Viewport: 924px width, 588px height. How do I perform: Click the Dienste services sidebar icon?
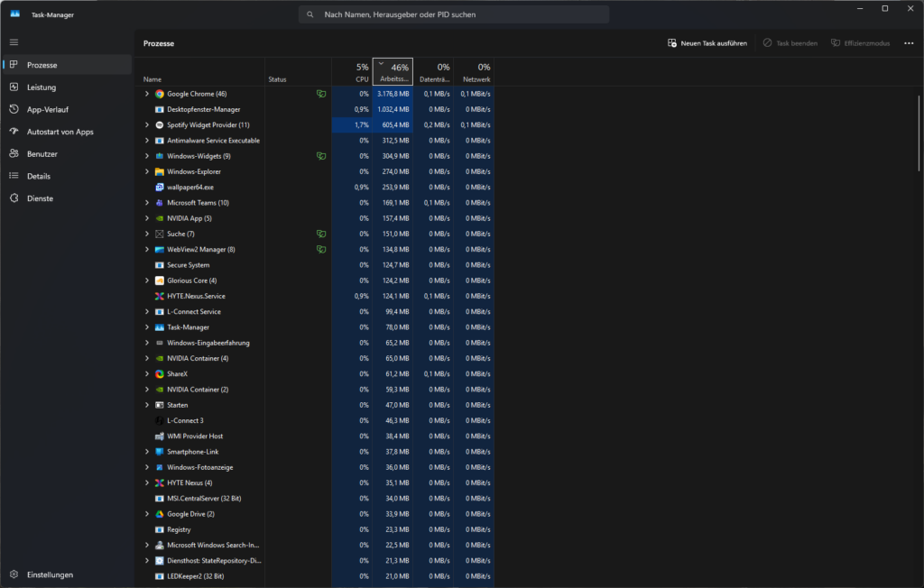[x=14, y=198]
